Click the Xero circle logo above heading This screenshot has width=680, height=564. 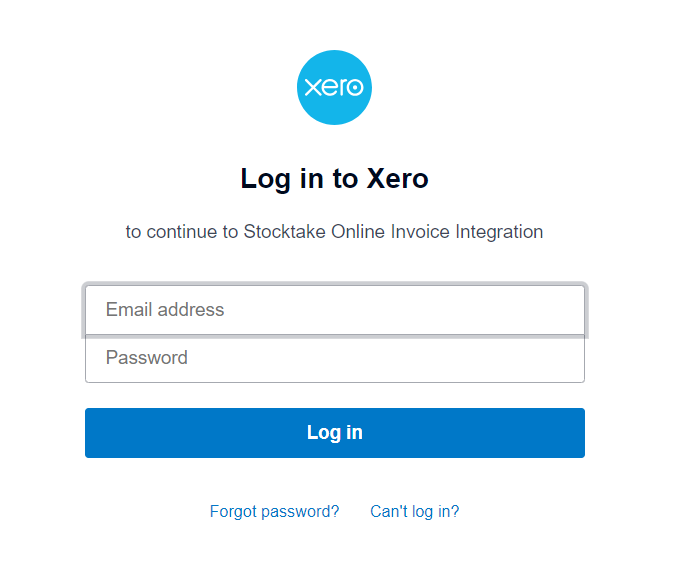334,88
